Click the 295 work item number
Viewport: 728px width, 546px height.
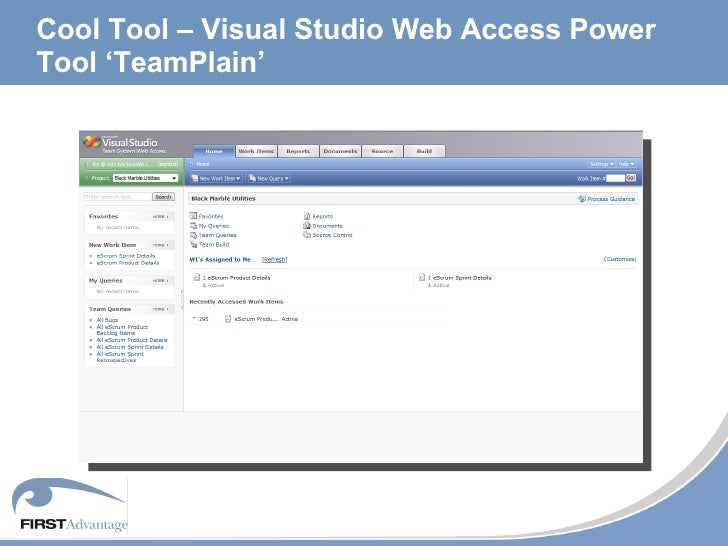point(203,319)
